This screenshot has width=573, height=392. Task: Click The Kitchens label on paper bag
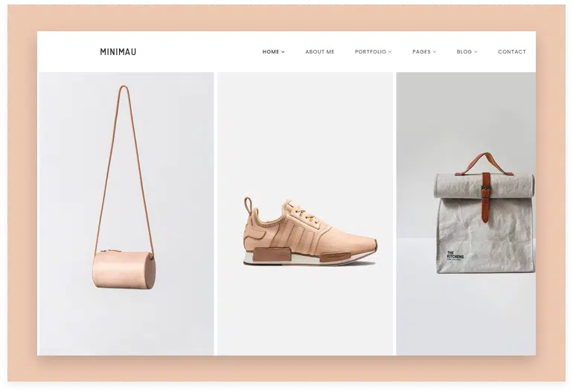[455, 257]
